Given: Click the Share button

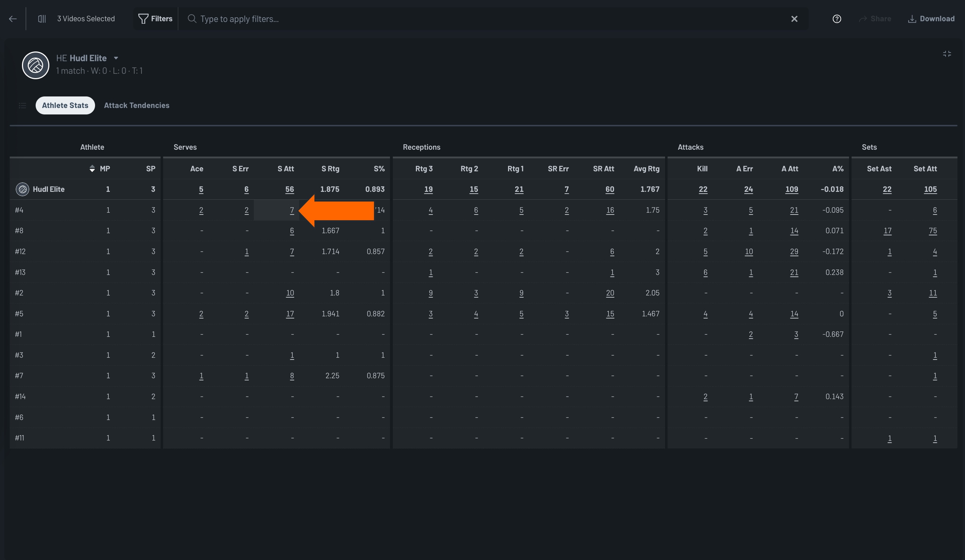Looking at the screenshot, I should [x=875, y=19].
